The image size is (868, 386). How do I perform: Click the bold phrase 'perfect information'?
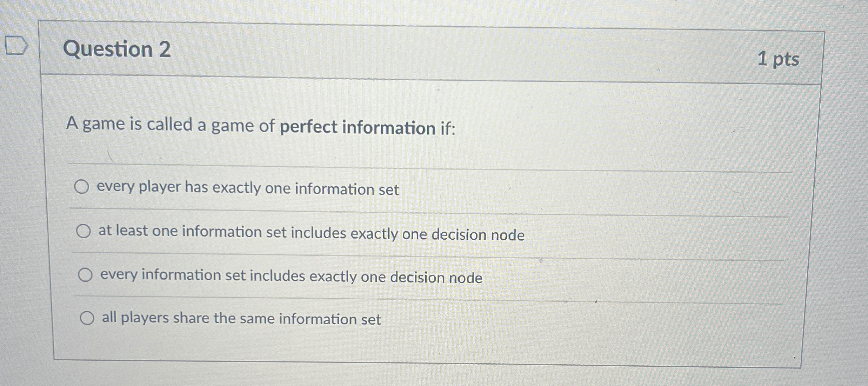coord(358,127)
